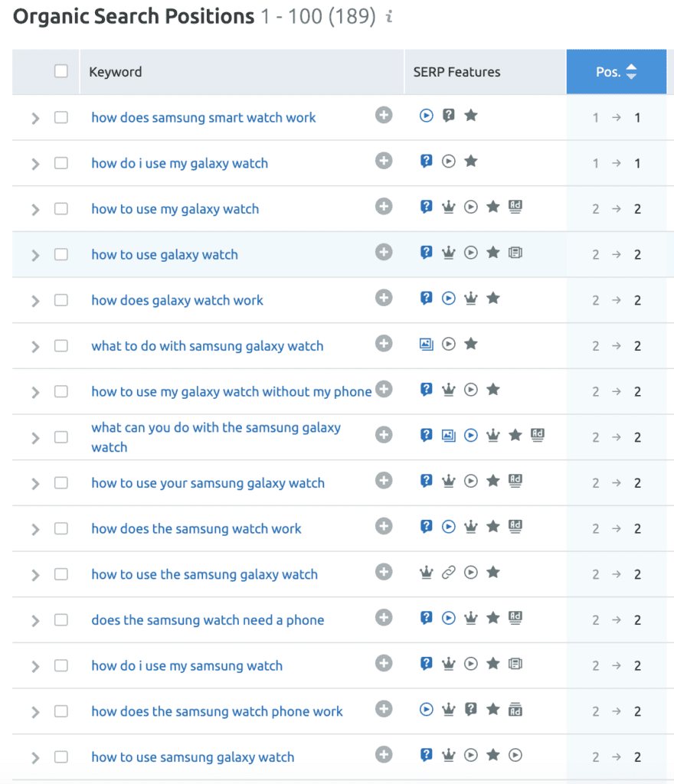Tick checkbox for 'how does samsung smart watch work'
This screenshot has width=674, height=784.
pos(61,117)
